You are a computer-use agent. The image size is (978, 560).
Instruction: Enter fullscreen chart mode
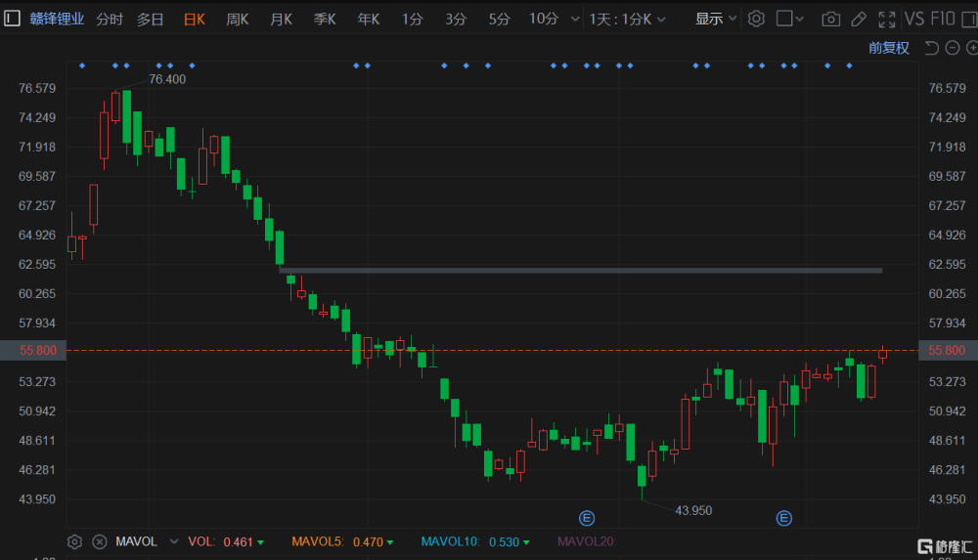click(887, 19)
